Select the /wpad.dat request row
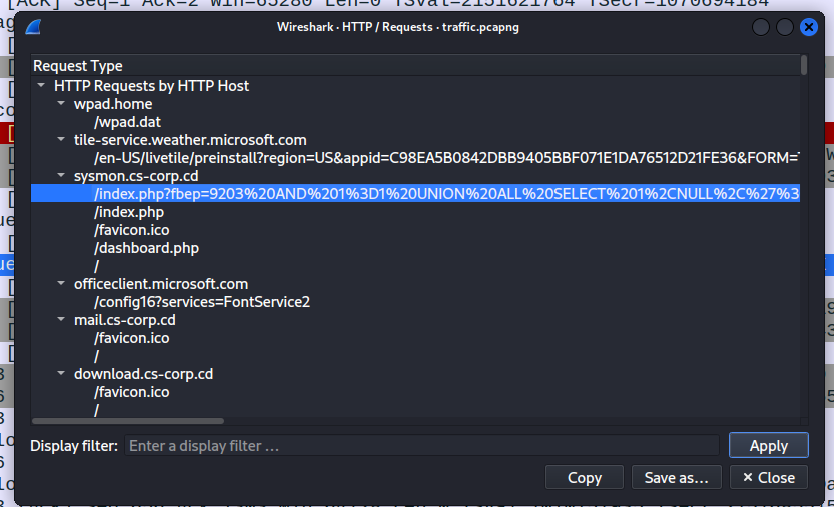This screenshot has height=507, width=834. [x=415, y=122]
